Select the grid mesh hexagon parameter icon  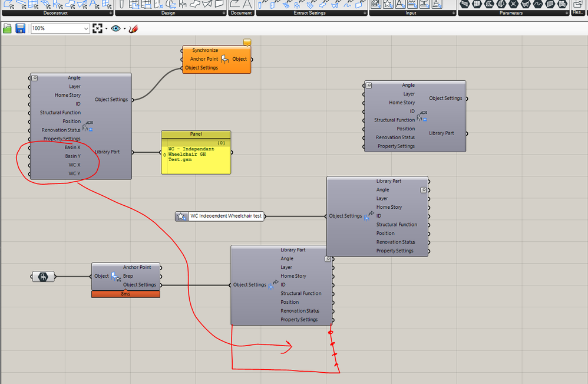(477, 4)
